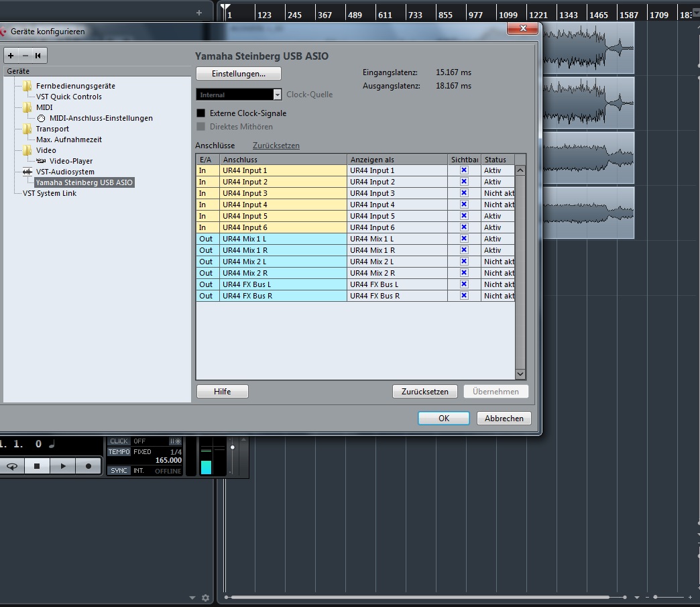
Task: Click the scroll-up arrow of the Anschlüsse table
Action: coord(520,170)
